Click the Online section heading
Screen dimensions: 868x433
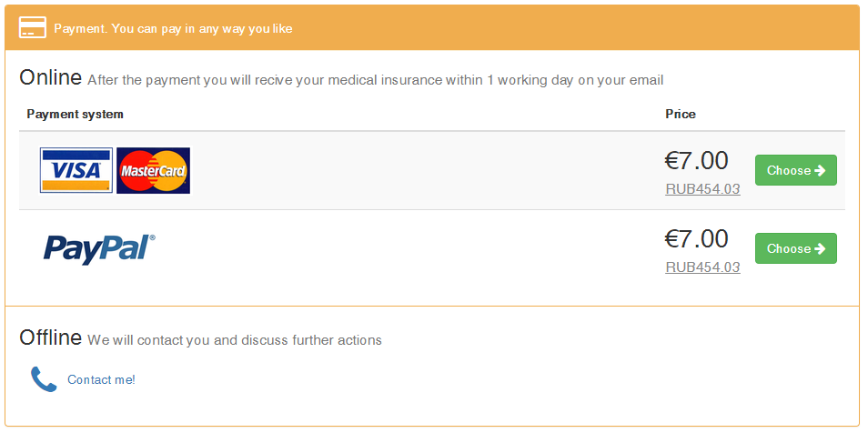(50, 77)
